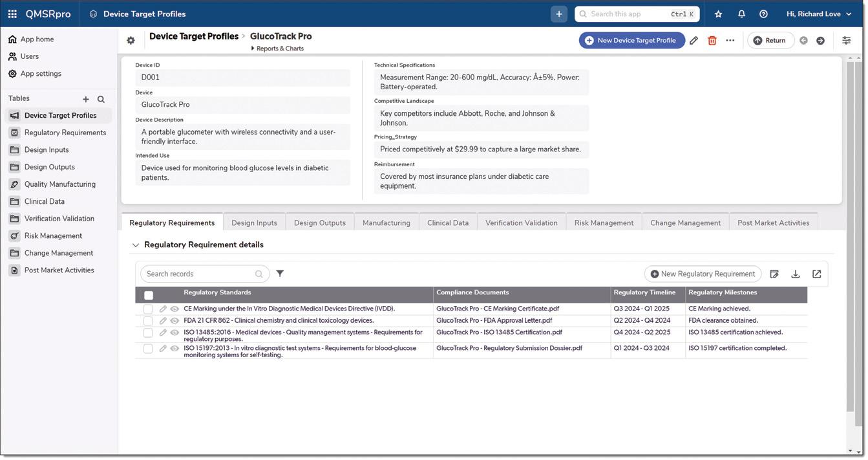Open Clinical Data table in sidebar
The image size is (868, 460).
pos(58,201)
